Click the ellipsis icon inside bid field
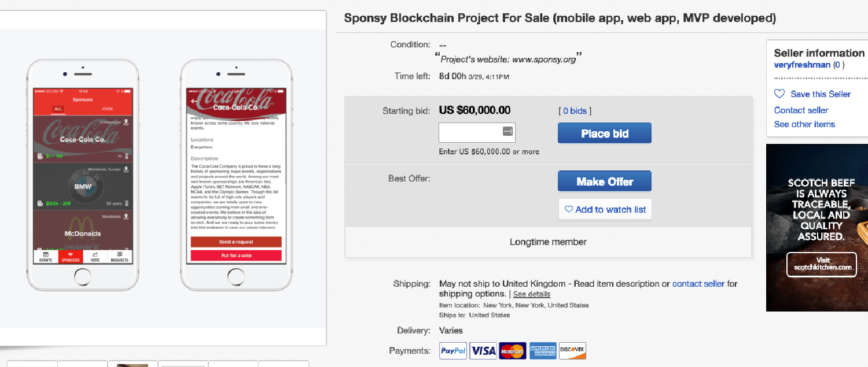The width and height of the screenshot is (868, 367). tap(507, 132)
